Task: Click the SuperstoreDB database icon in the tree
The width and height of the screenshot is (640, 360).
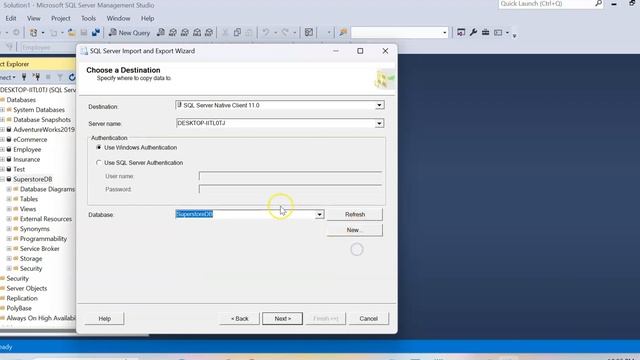Action: pos(9,179)
